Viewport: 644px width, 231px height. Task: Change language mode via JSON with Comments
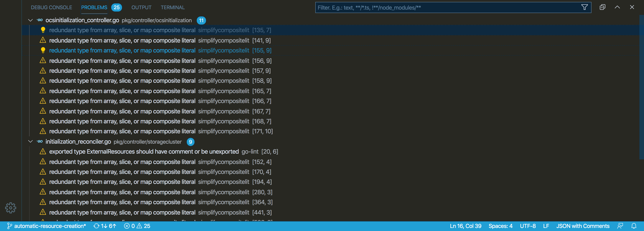583,226
